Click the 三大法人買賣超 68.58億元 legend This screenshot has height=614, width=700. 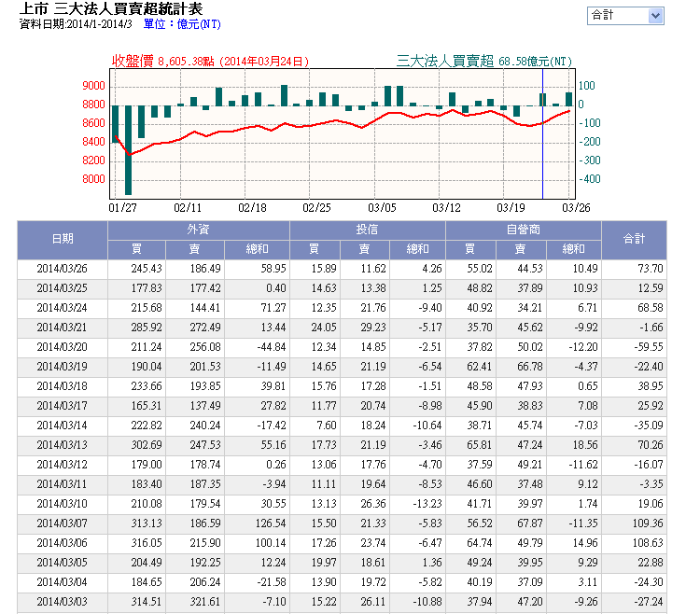point(483,62)
